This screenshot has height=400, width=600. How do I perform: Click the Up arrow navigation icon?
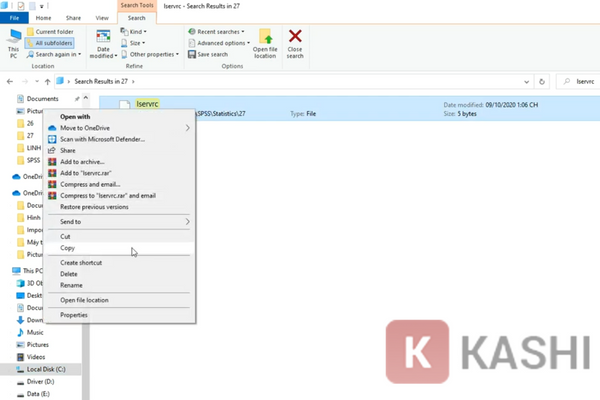point(48,79)
